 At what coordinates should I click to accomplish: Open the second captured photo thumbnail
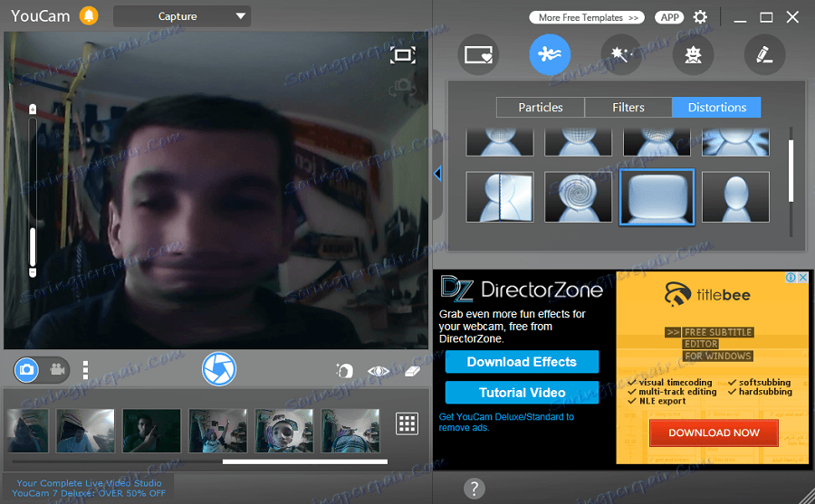pyautogui.click(x=85, y=431)
